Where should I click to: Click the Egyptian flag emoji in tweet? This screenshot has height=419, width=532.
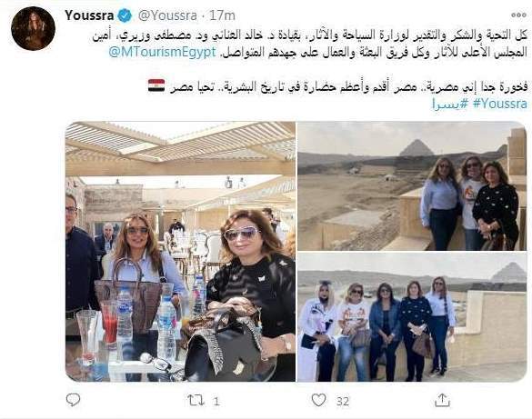(156, 85)
